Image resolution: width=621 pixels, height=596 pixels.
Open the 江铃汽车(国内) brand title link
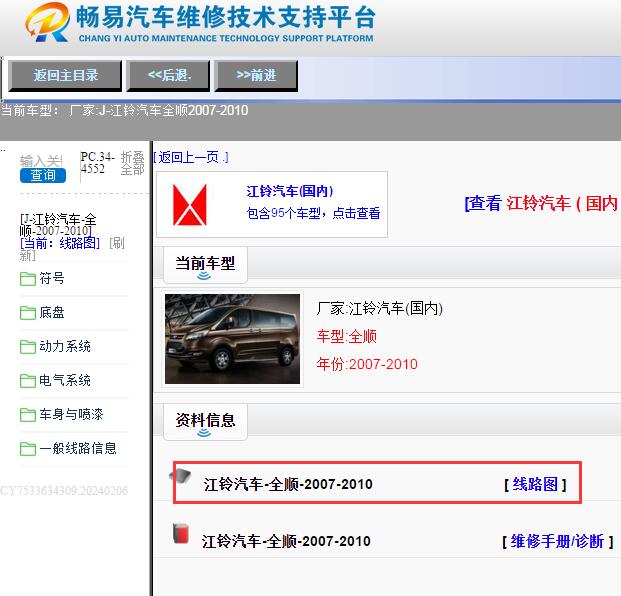(290, 191)
